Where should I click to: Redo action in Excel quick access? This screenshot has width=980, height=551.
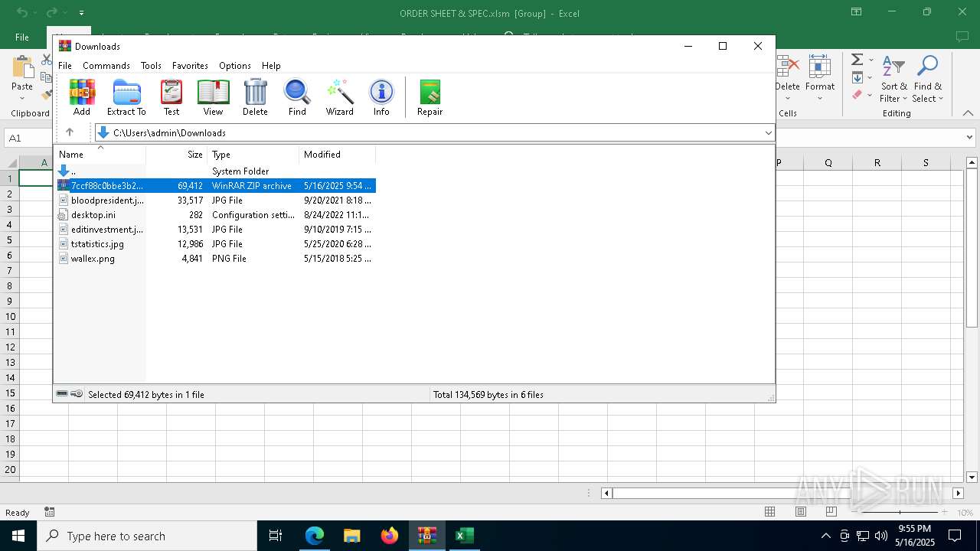pos(51,12)
